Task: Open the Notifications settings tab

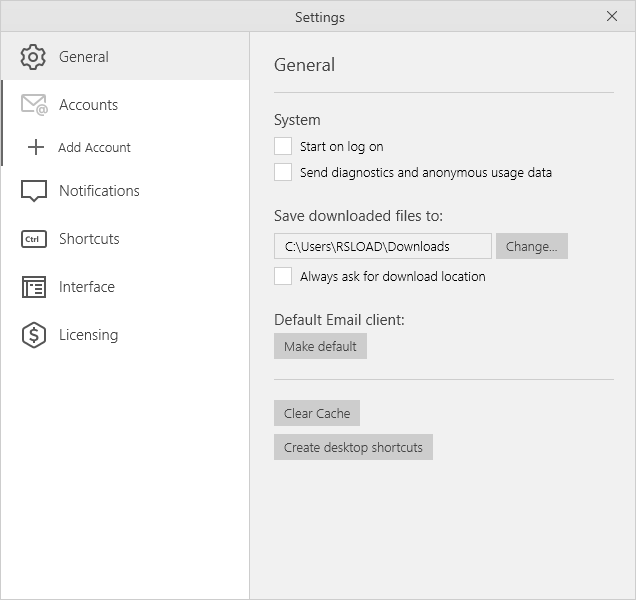Action: tap(99, 191)
